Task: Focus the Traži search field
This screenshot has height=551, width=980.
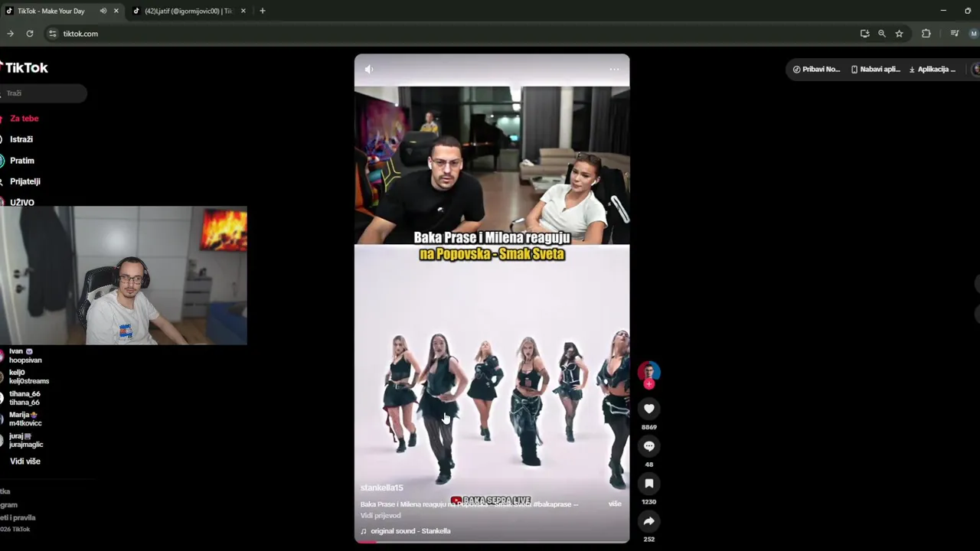Action: [x=43, y=93]
